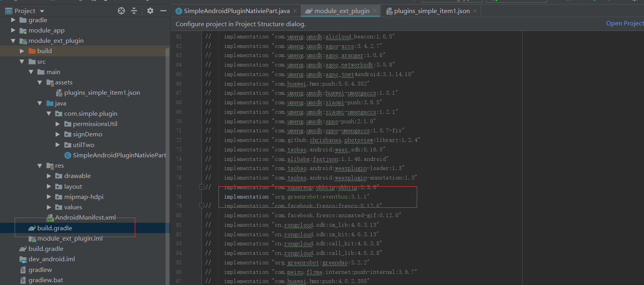The image size is (644, 285).
Task: Select module build.gradle highlighted in tree
Action: [x=54, y=228]
